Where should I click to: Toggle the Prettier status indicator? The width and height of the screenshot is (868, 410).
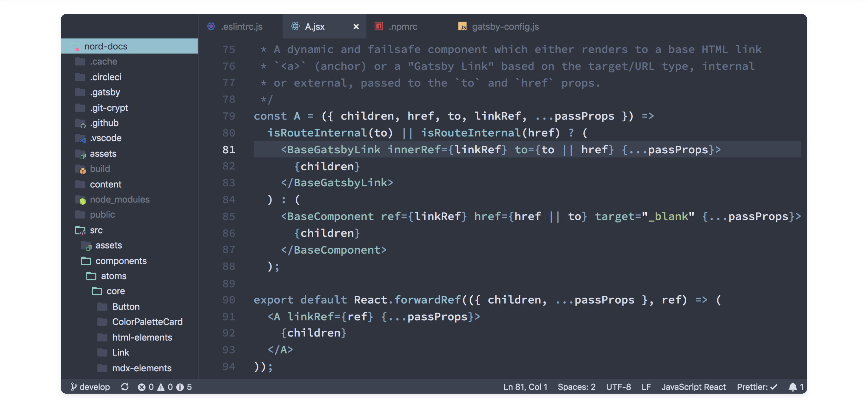[x=757, y=387]
